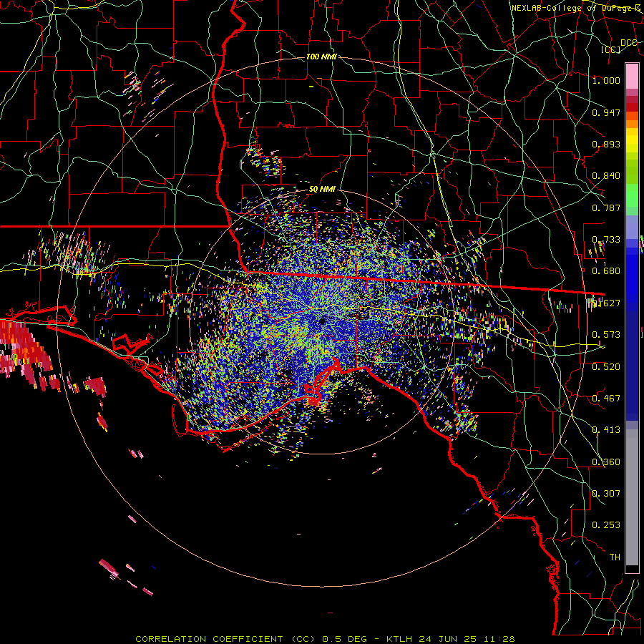Click the 50 NMI range ring label
Viewport: 644px width, 644px height.
322,190
